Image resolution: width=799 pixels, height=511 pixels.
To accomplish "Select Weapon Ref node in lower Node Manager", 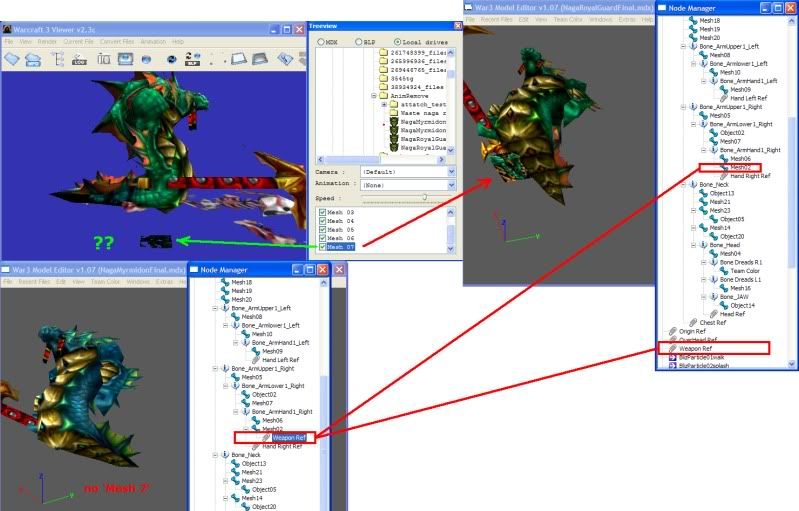I will pyautogui.click(x=289, y=438).
